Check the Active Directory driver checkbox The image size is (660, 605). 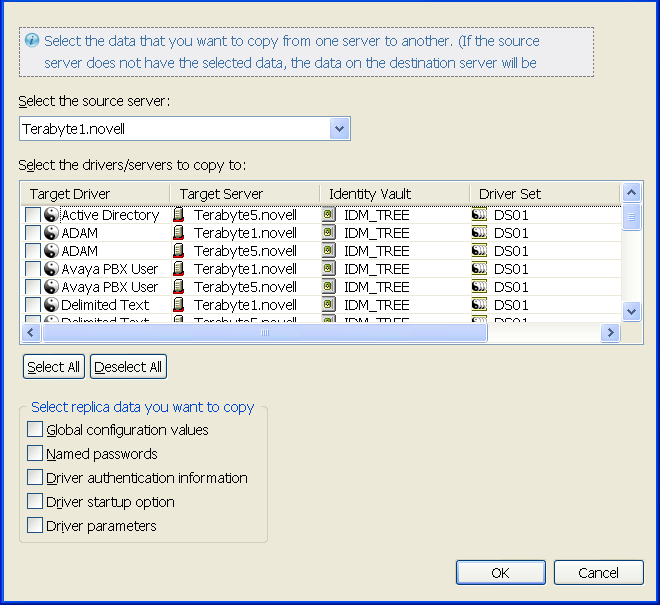coord(33,215)
